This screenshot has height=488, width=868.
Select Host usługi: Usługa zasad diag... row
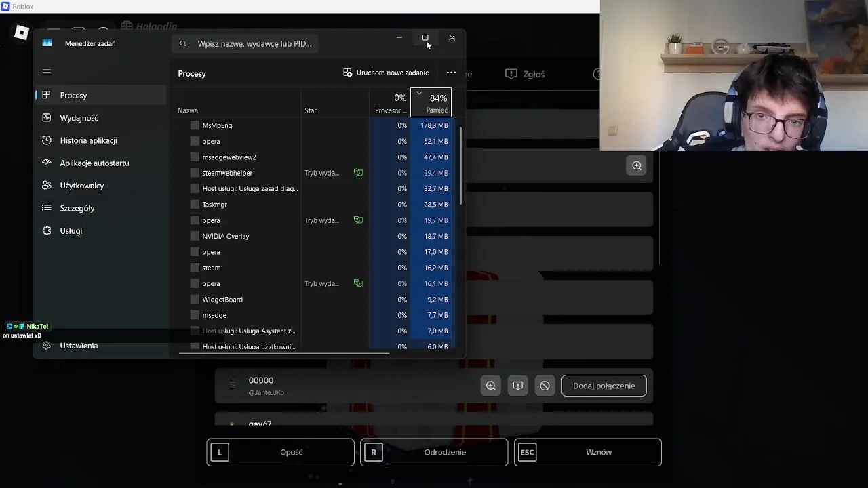coord(312,188)
